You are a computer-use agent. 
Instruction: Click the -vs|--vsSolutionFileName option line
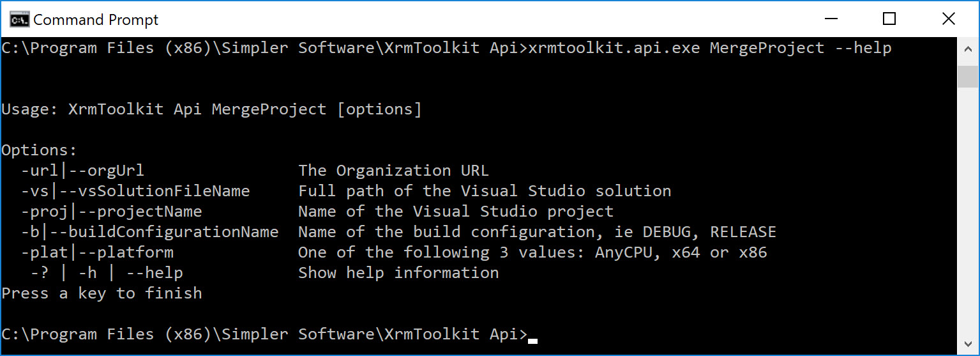pyautogui.click(x=345, y=191)
